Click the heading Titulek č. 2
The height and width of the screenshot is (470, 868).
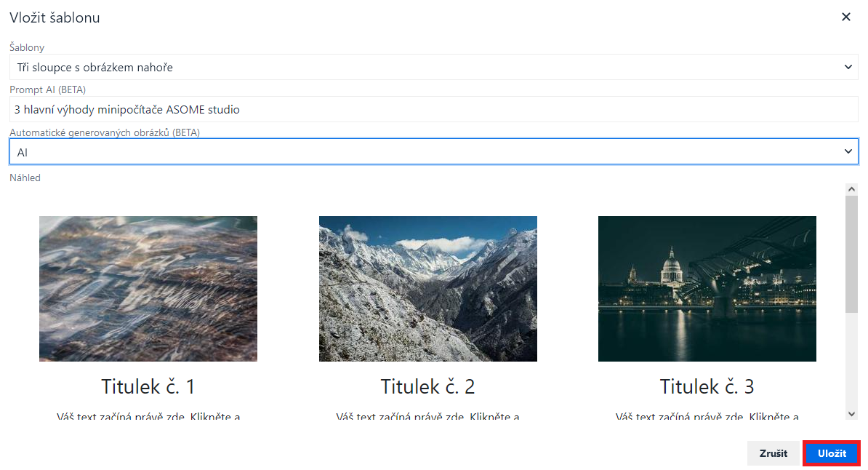(x=427, y=386)
